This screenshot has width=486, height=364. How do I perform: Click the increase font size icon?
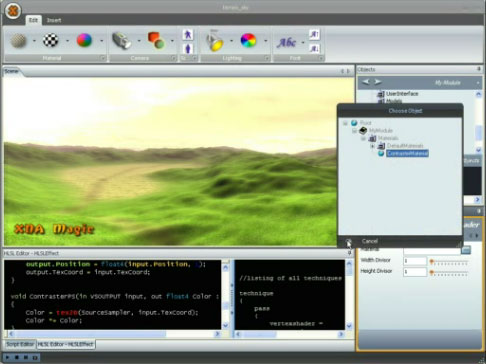(314, 35)
